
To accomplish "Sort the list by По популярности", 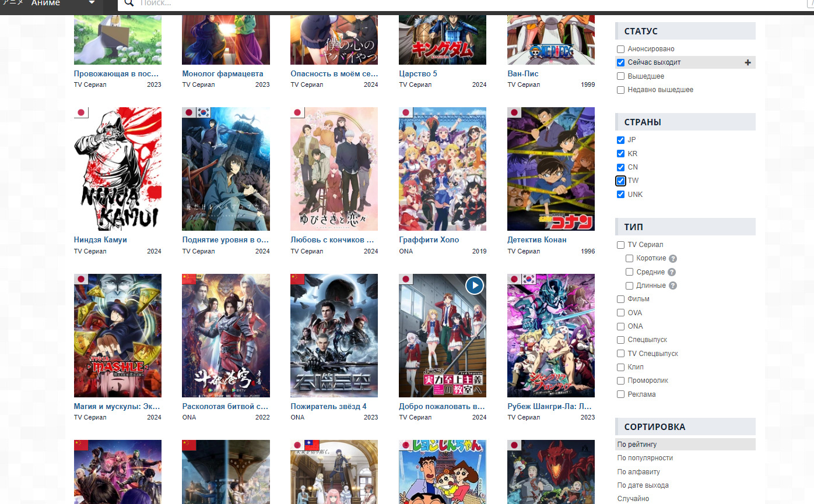I will (x=645, y=458).
